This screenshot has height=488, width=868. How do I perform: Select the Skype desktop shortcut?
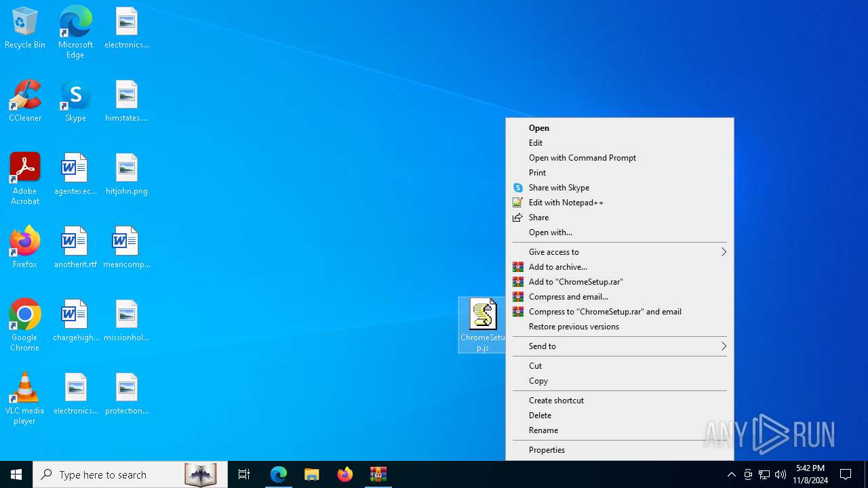[75, 102]
